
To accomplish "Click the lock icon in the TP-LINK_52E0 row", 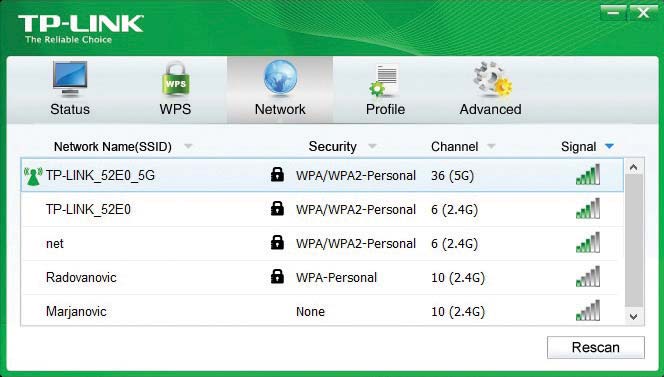I will coord(277,208).
